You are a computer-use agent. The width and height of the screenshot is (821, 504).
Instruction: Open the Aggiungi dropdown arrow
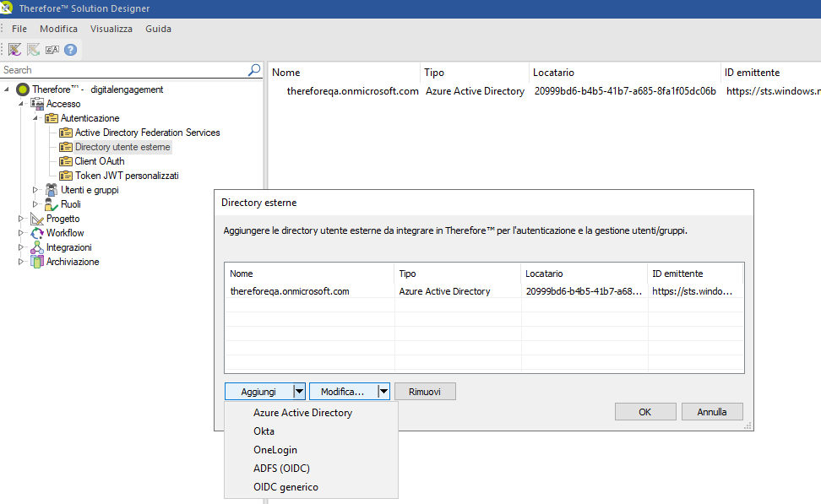301,391
